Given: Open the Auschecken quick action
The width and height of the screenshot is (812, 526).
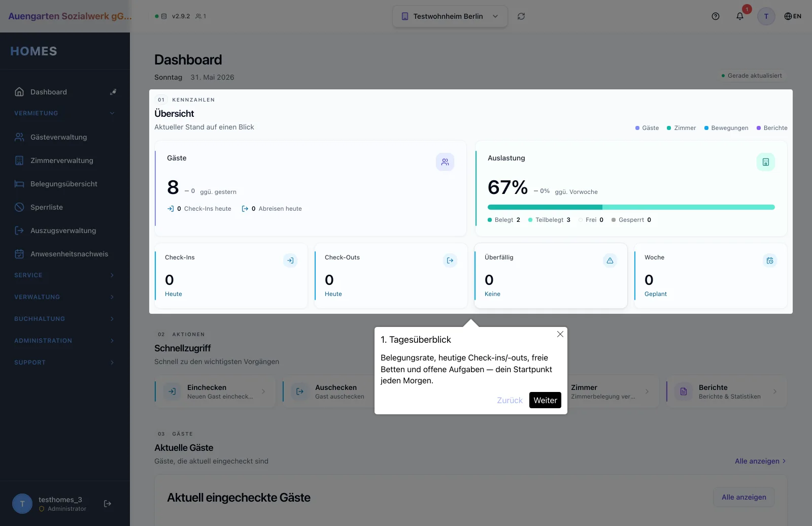Looking at the screenshot, I should [329, 391].
